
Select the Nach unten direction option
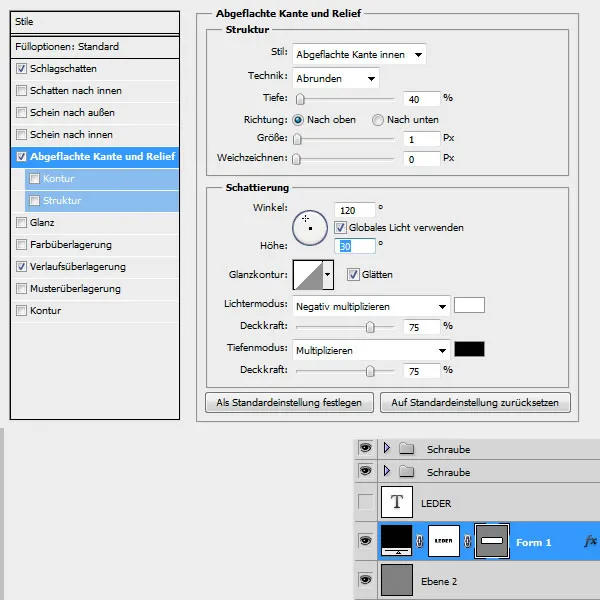[378, 120]
